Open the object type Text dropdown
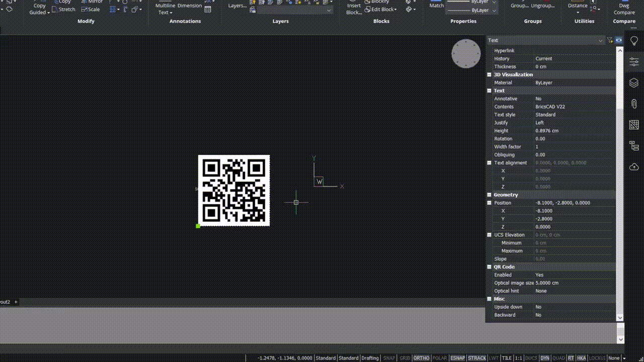The width and height of the screenshot is (644, 362). coord(545,40)
